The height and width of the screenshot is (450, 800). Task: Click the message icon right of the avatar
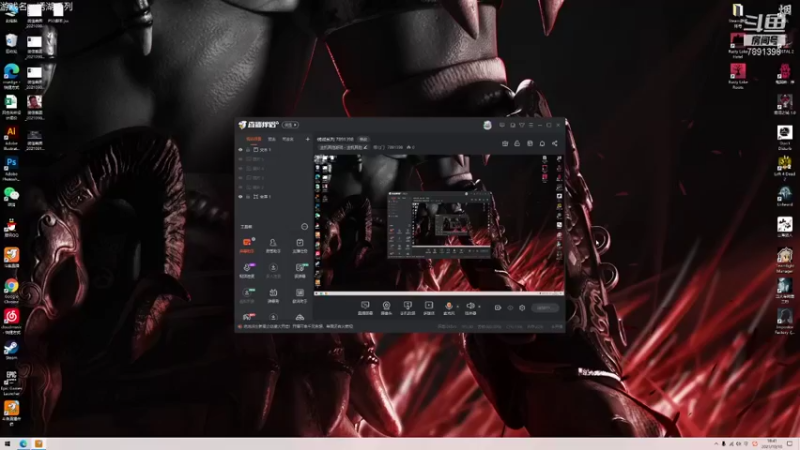pos(502,125)
